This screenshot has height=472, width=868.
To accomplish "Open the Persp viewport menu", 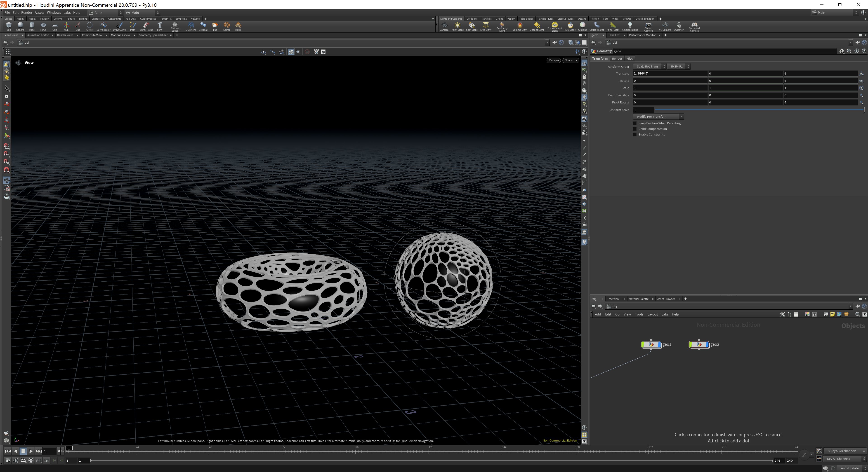I will click(553, 60).
